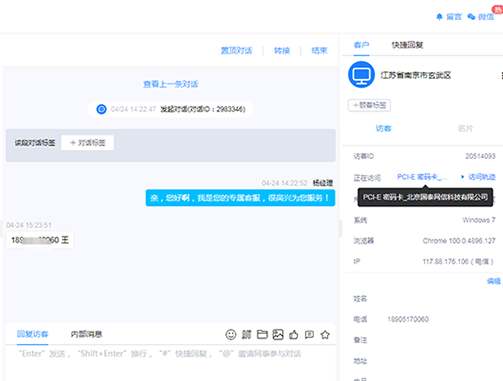Click the 备注 field row
The image size is (503, 381).
coord(423,340)
